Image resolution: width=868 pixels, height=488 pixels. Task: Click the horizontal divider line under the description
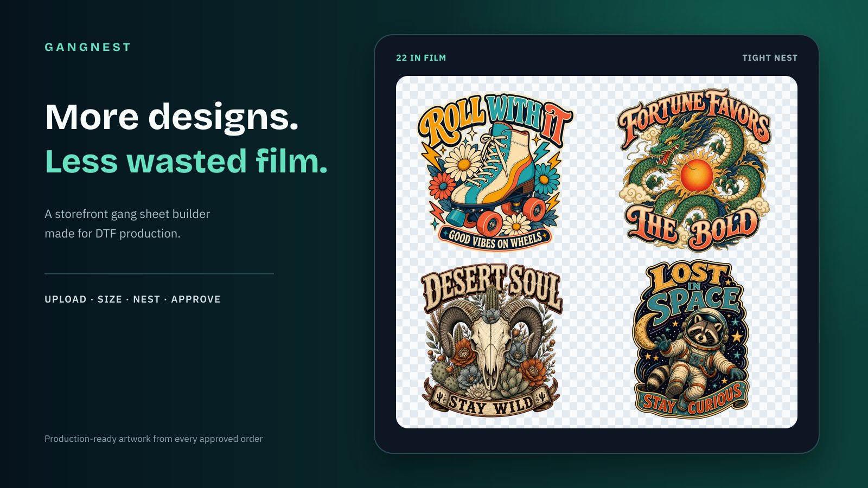(159, 274)
